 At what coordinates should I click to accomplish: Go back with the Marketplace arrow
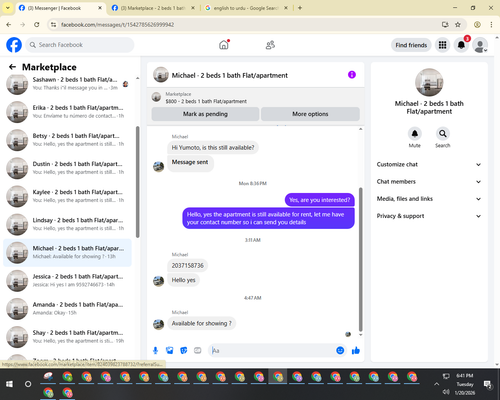point(12,67)
